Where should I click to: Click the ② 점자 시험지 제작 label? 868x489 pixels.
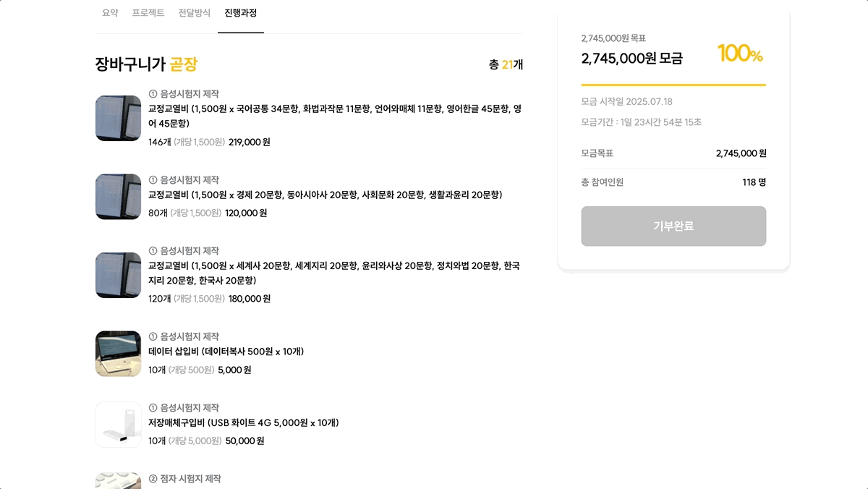point(185,479)
